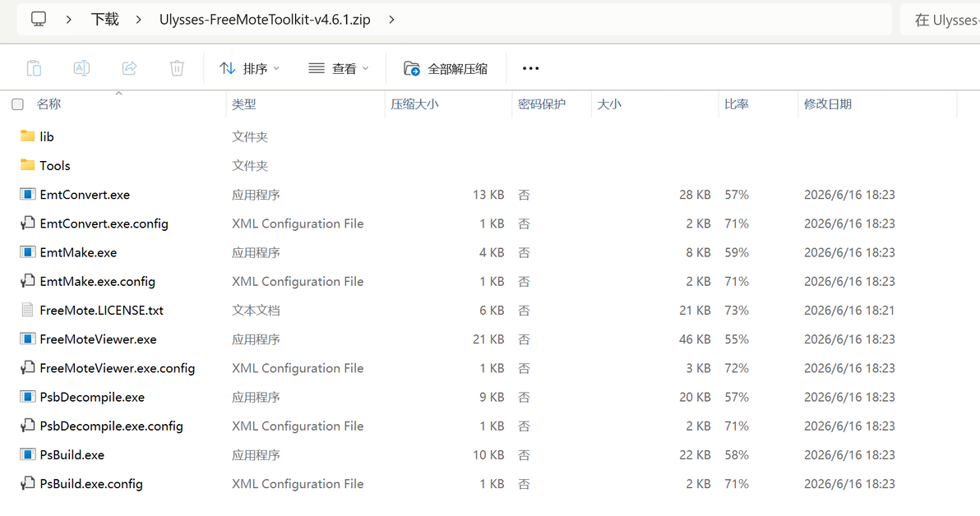The image size is (980, 516).
Task: Click the 全部解压缩 extract all button
Action: [x=446, y=68]
